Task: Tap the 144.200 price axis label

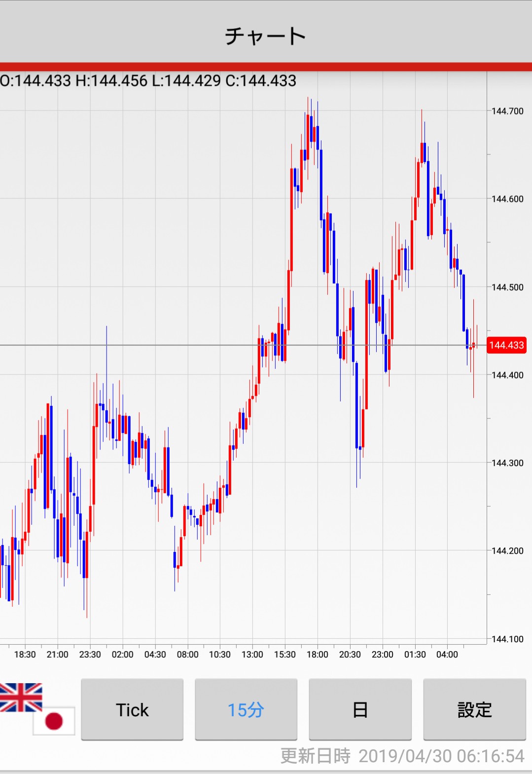Action: [x=507, y=551]
